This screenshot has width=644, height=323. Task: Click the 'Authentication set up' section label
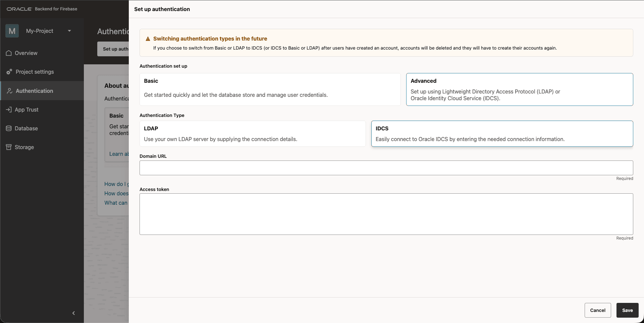tap(163, 66)
